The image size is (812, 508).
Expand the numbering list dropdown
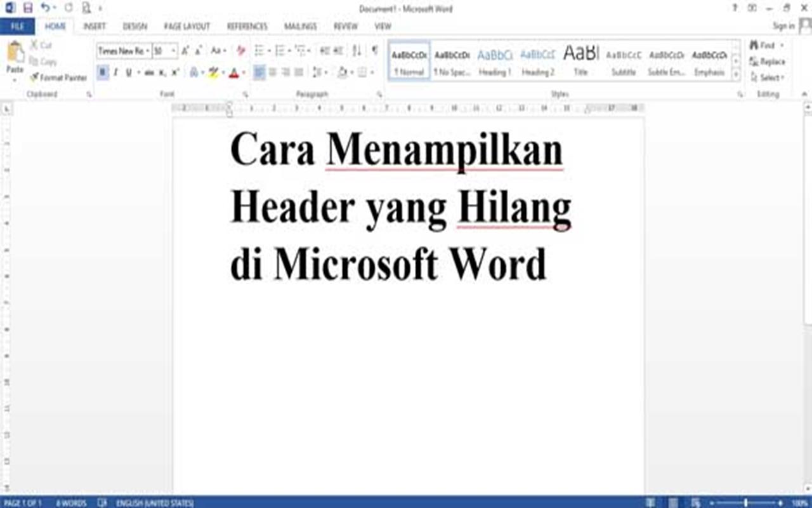[x=290, y=51]
